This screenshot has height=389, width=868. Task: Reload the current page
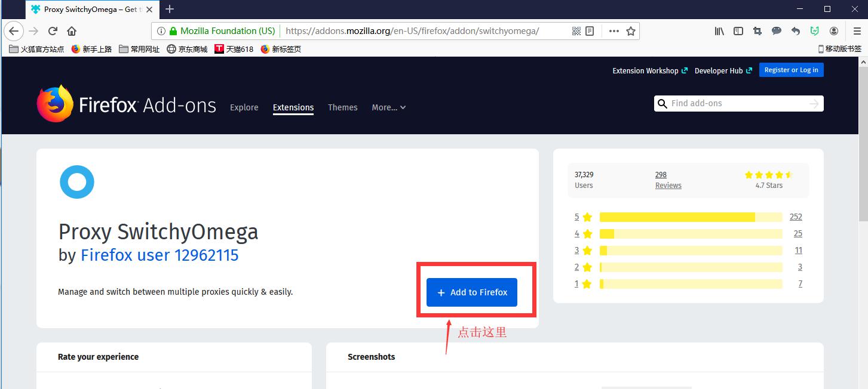(53, 31)
